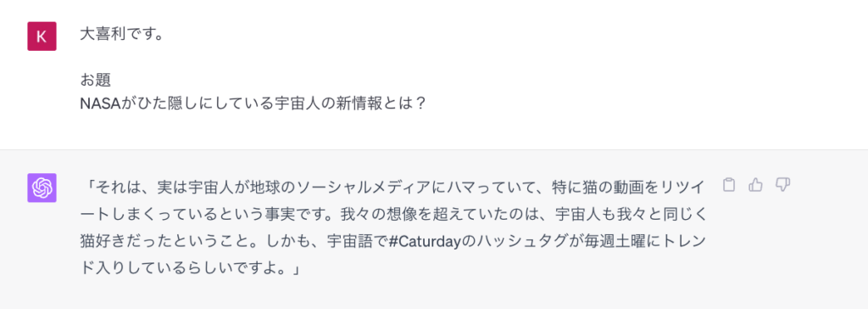Click the red K user avatar
Screen dimensions: 868x309
42,36
